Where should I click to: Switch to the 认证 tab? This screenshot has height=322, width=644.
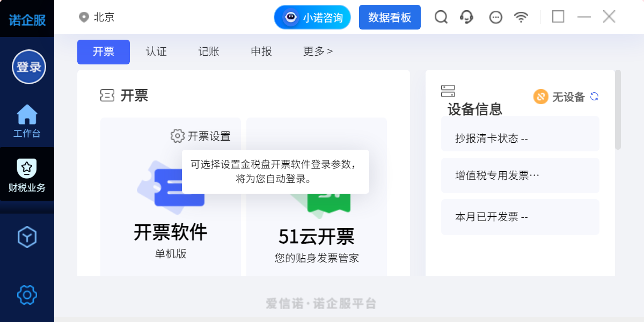(156, 51)
